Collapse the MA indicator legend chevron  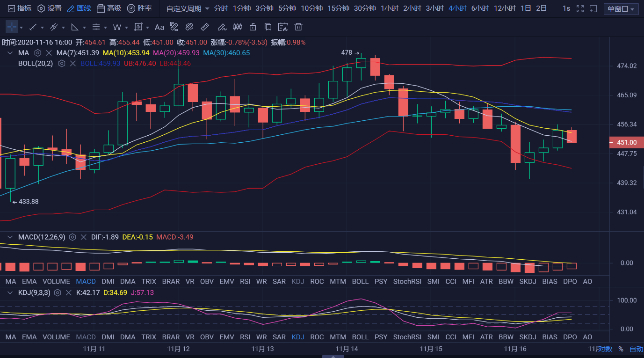(x=10, y=53)
